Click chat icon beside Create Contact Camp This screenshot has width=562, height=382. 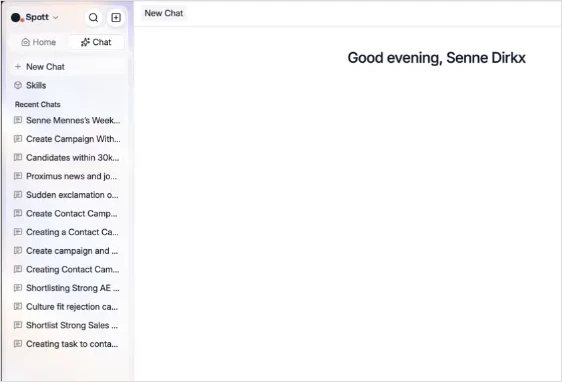coord(18,213)
